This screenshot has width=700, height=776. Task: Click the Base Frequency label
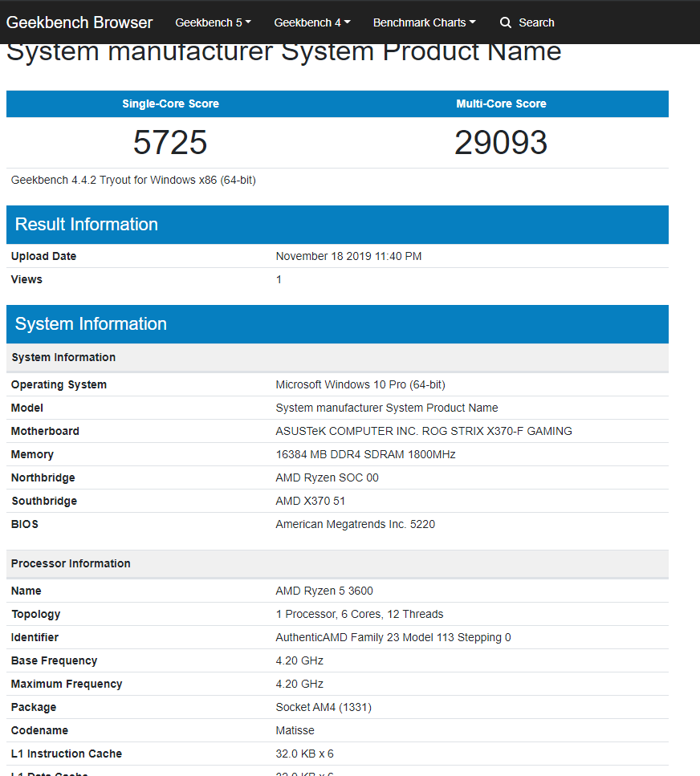click(x=54, y=660)
